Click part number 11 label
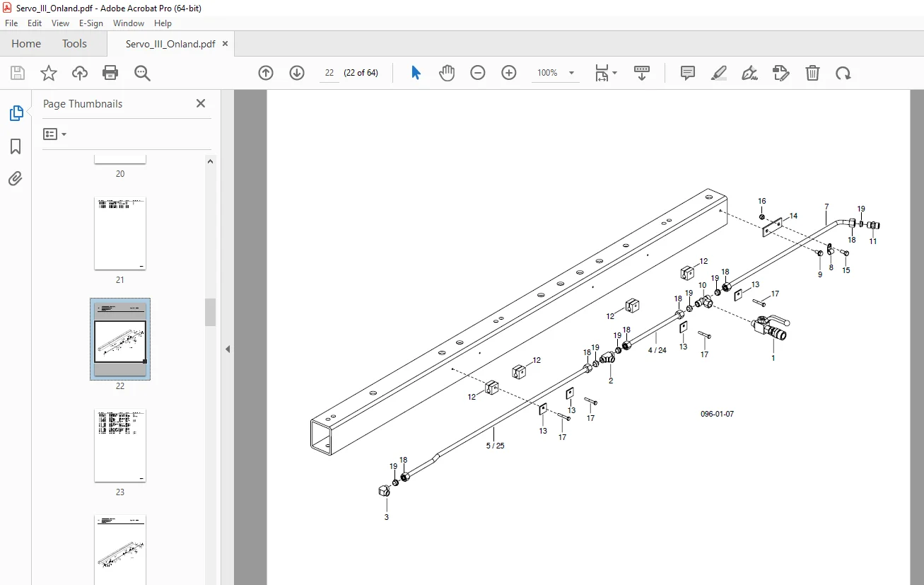The width and height of the screenshot is (924, 585). point(873,241)
